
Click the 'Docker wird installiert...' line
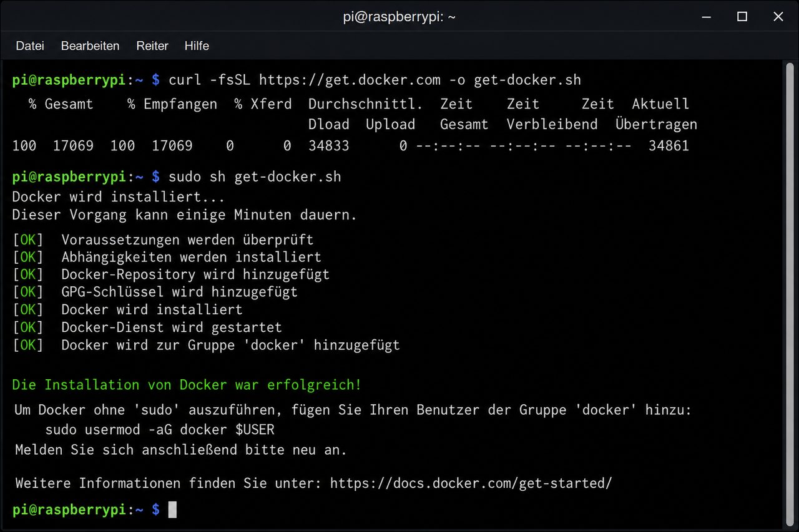(118, 197)
